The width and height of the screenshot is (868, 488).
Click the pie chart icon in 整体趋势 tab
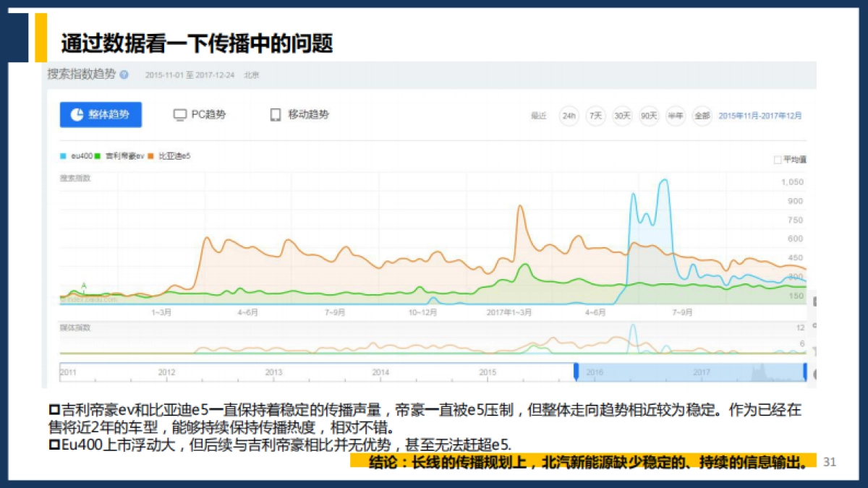pyautogui.click(x=76, y=114)
